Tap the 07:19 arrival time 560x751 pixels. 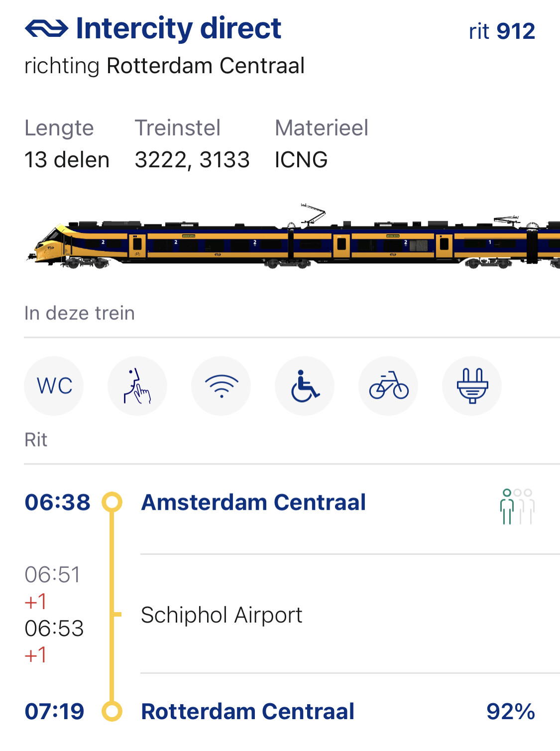[x=55, y=711]
